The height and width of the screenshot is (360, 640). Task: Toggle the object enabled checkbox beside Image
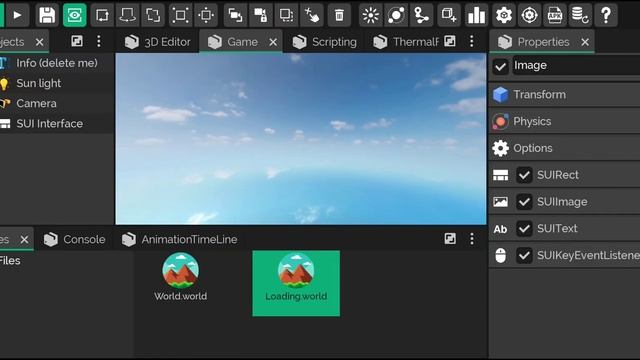tap(500, 67)
